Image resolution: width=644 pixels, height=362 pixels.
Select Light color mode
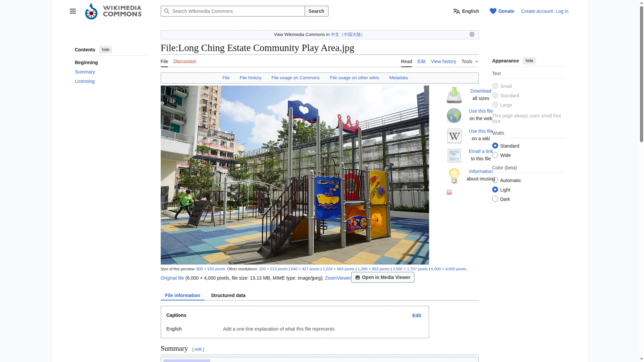point(495,190)
